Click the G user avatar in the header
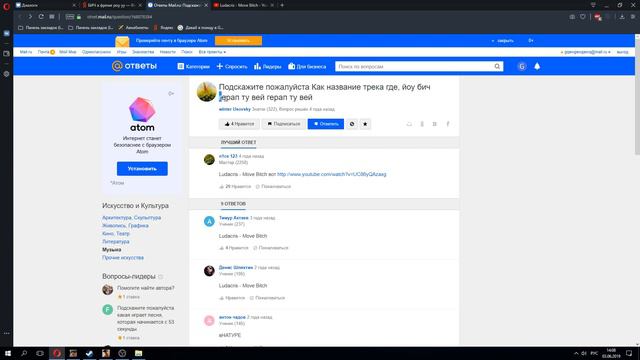This screenshot has width=640, height=360. point(522,66)
